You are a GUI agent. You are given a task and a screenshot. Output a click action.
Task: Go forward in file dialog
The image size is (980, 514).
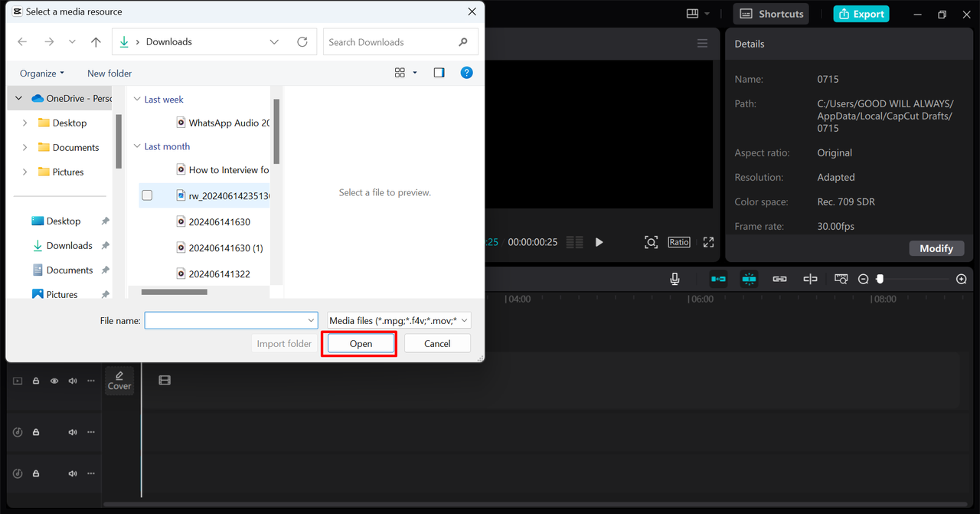click(x=49, y=42)
